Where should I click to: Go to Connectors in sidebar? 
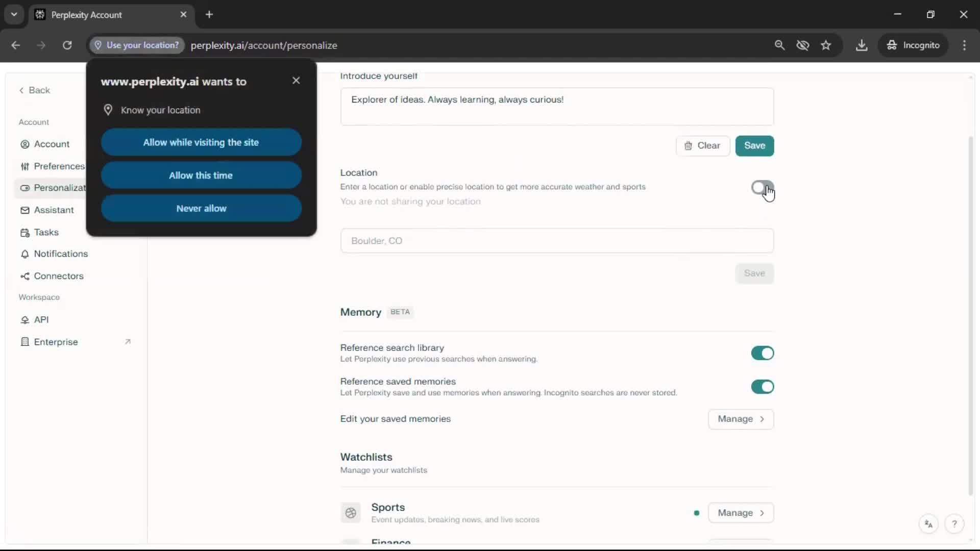(58, 276)
